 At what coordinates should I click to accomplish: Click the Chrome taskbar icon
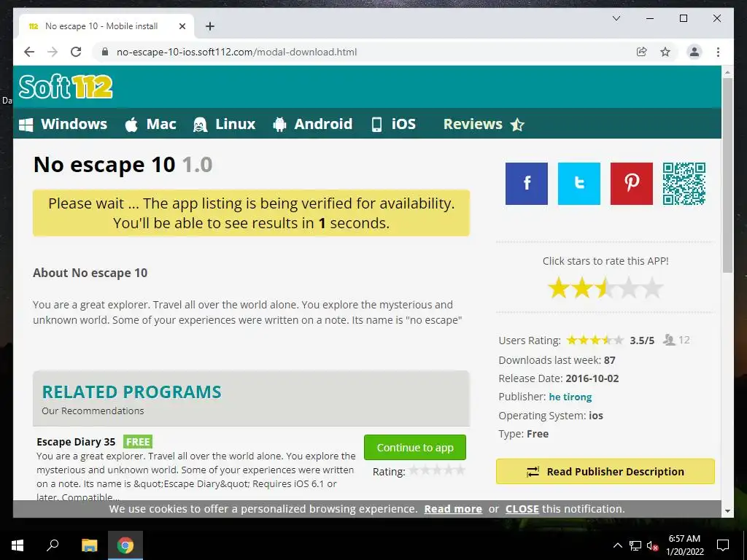pyautogui.click(x=125, y=545)
